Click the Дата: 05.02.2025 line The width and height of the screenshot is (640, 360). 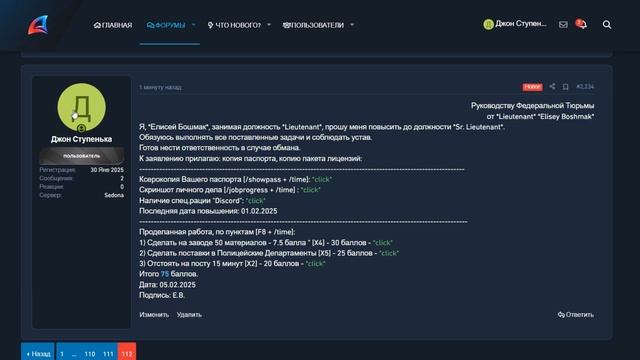(167, 285)
